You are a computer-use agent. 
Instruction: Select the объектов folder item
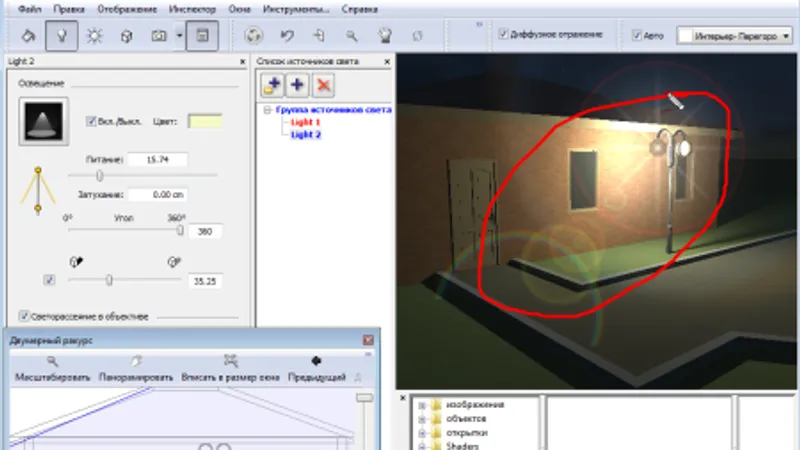click(466, 419)
